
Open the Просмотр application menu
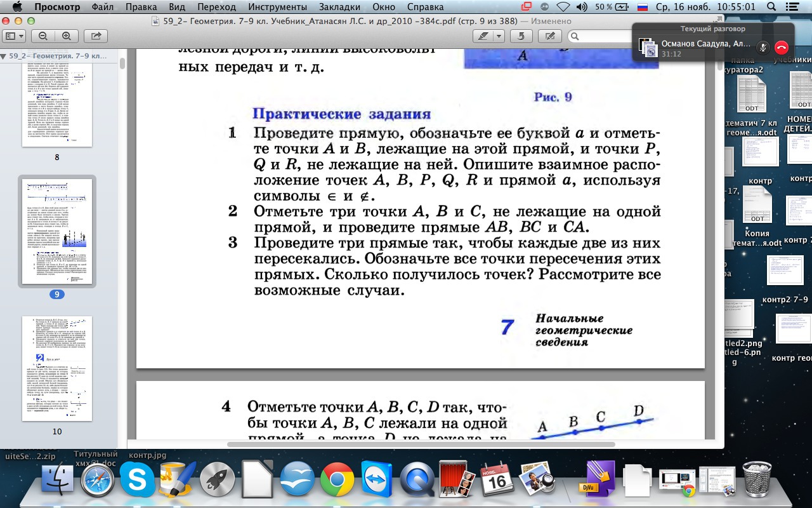pyautogui.click(x=57, y=7)
